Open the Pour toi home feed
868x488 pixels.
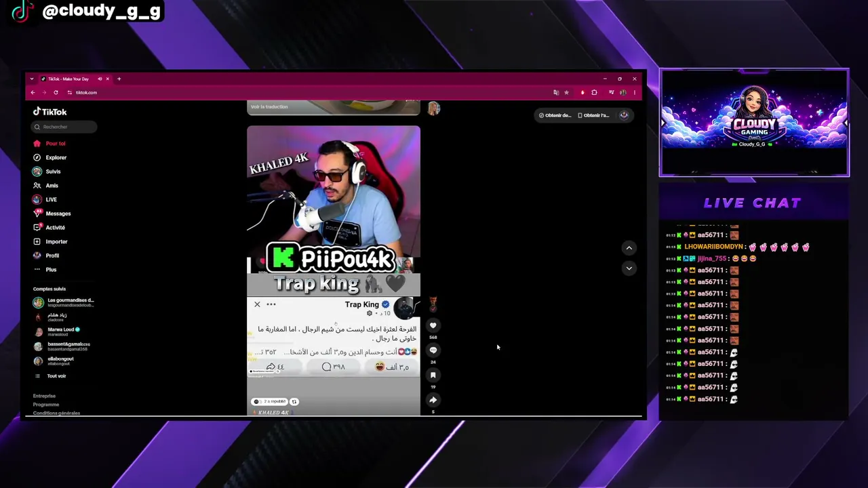50,144
